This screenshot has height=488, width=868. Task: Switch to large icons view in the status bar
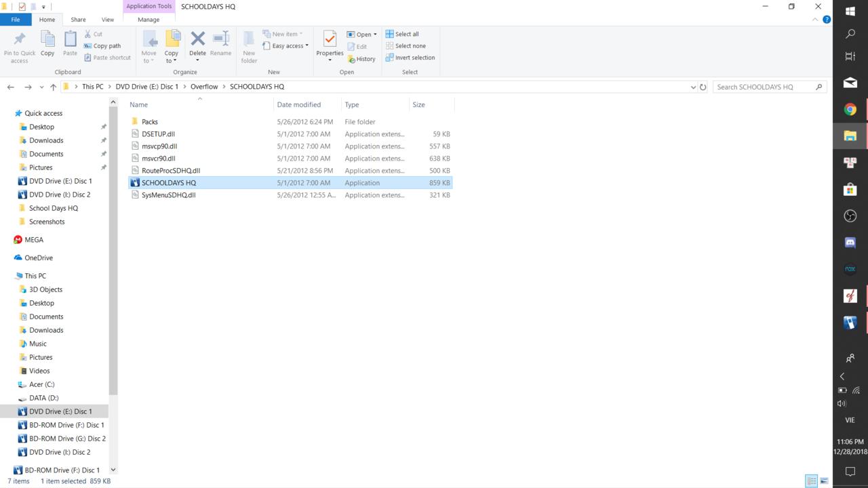tap(824, 481)
